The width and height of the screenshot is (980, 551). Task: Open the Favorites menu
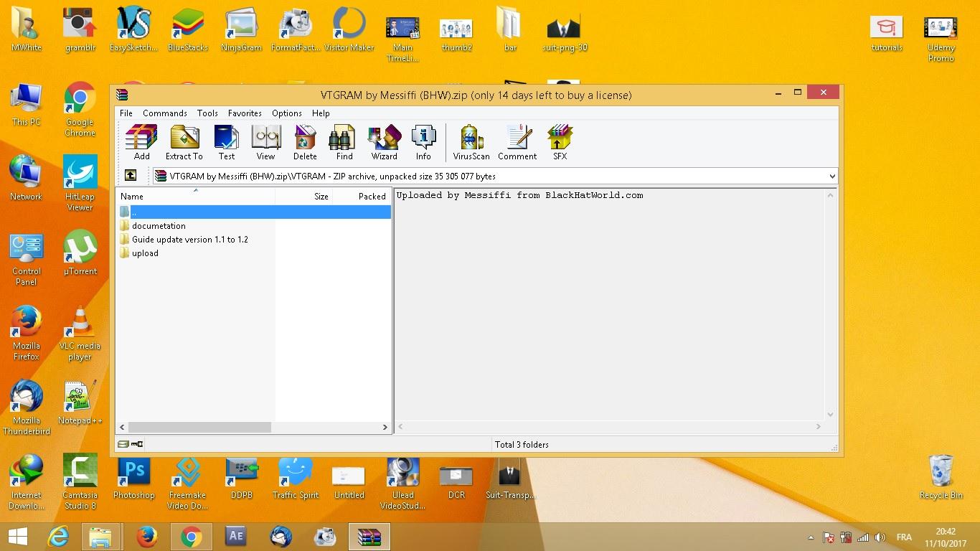coord(245,113)
